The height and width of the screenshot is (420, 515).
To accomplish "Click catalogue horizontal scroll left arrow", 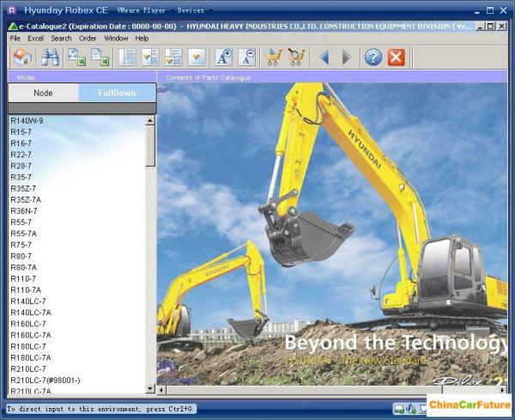I will (161, 390).
